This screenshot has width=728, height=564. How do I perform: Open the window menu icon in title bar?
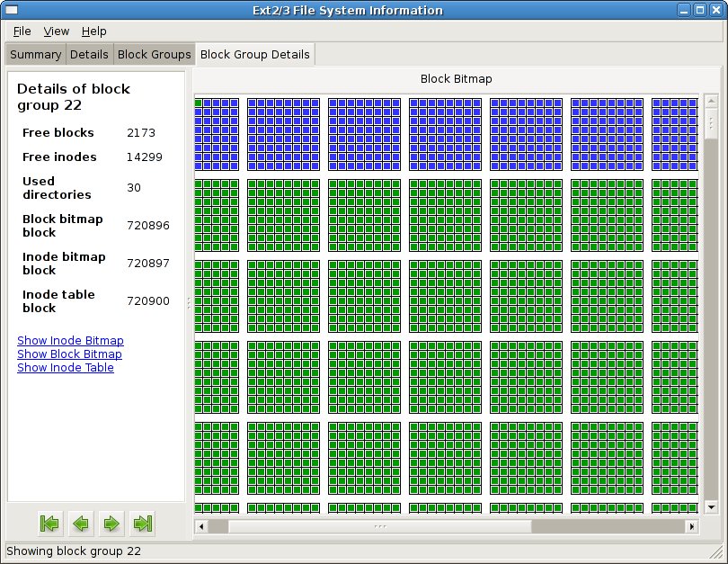click(x=11, y=10)
